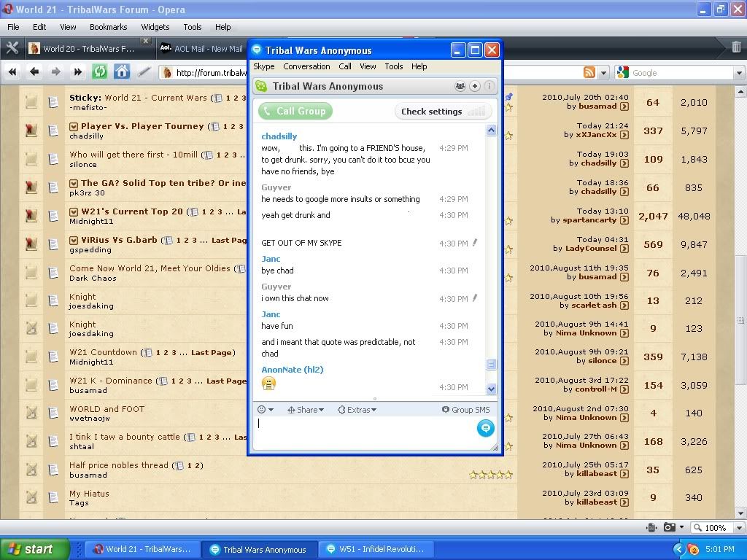
Task: Open the Skype Conversation menu
Action: [x=306, y=66]
